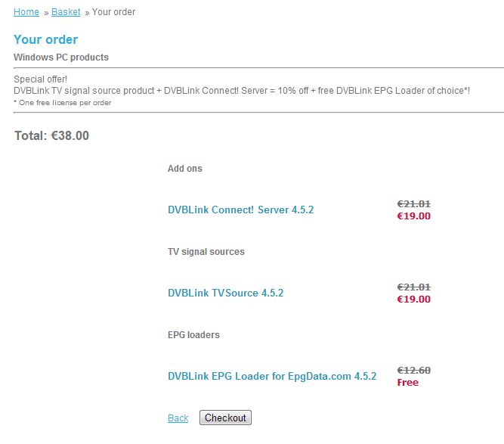Click TVSource's crossed-out €21.01 price
504x444 pixels.
coord(413,287)
